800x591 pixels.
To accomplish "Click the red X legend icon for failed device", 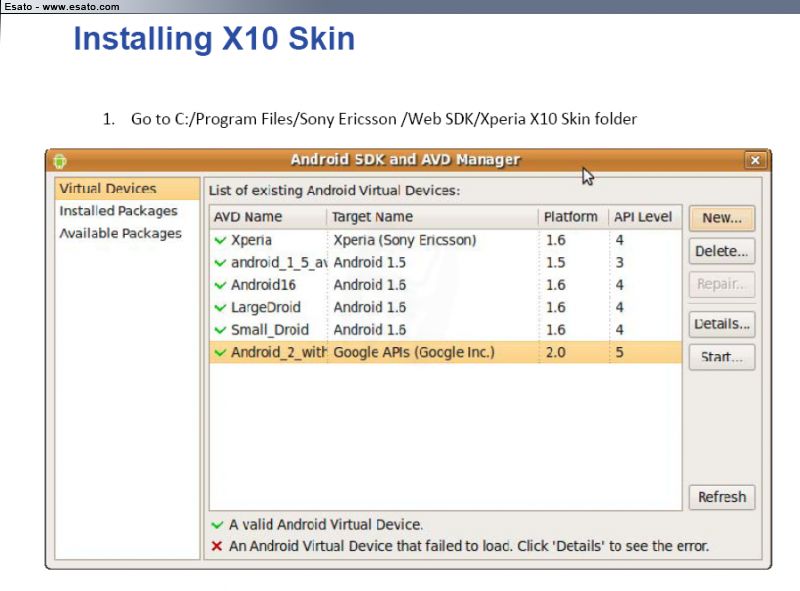I will (217, 547).
